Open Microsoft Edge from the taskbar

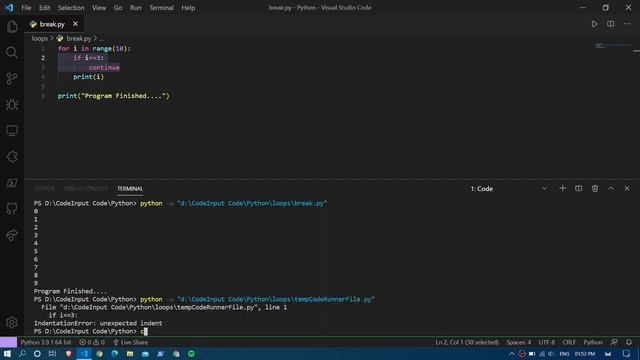coord(115,354)
